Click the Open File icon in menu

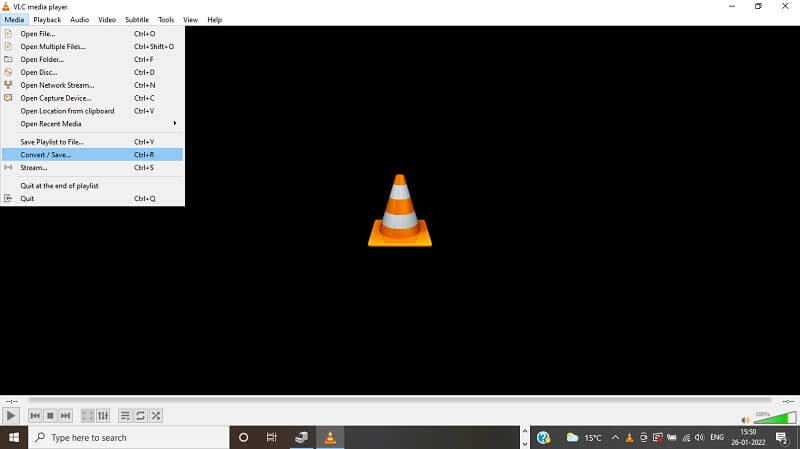click(8, 33)
